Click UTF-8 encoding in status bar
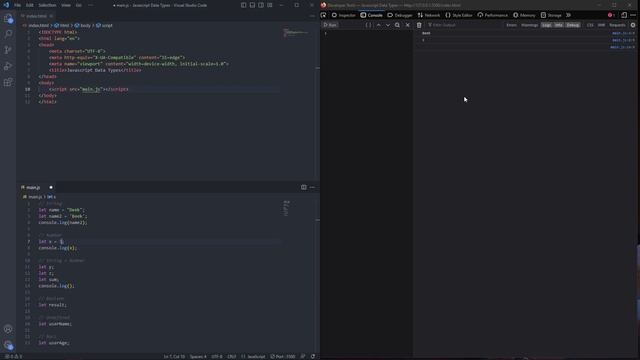This screenshot has height=360, width=640. pyautogui.click(x=217, y=356)
